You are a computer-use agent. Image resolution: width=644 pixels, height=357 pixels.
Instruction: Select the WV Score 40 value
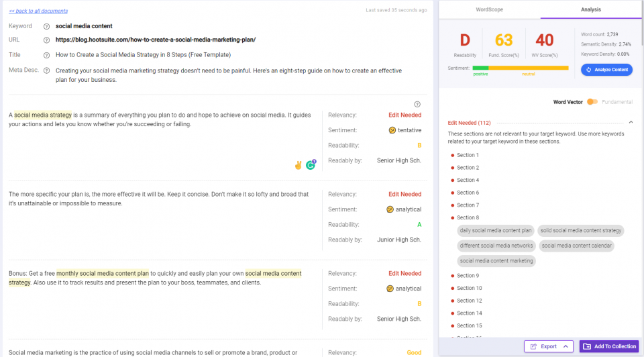pos(545,40)
